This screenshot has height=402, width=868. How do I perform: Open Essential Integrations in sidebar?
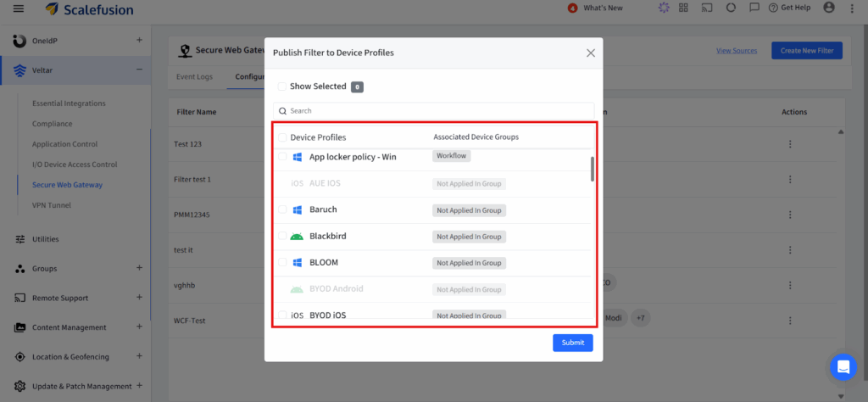tap(69, 103)
